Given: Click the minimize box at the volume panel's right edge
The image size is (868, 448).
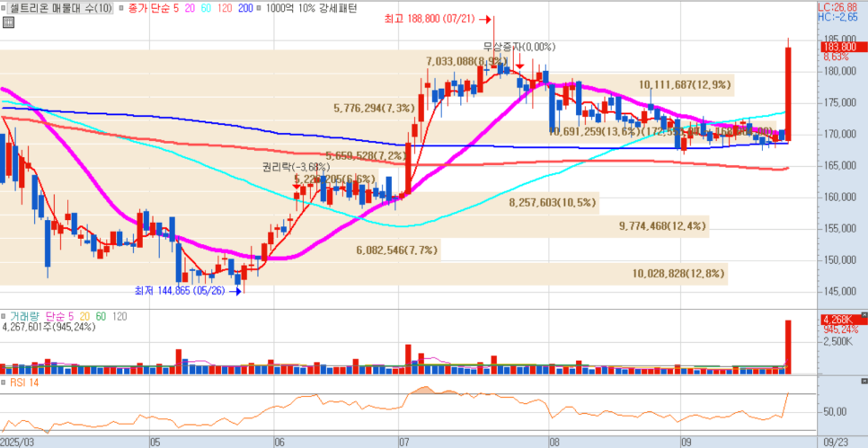Looking at the screenshot, I should 864,316.
